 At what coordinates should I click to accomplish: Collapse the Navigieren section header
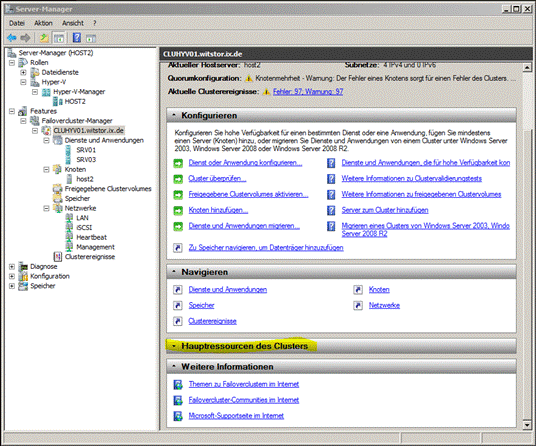coord(174,272)
